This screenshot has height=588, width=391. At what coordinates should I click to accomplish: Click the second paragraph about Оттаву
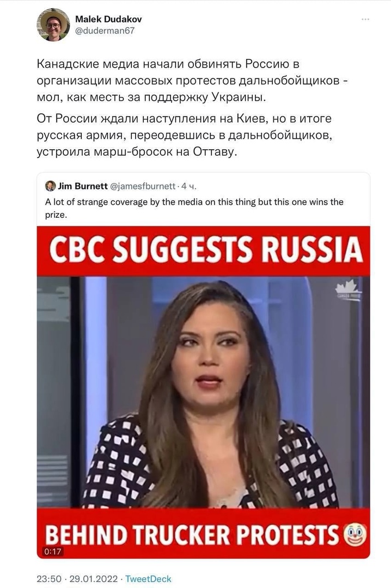point(185,135)
